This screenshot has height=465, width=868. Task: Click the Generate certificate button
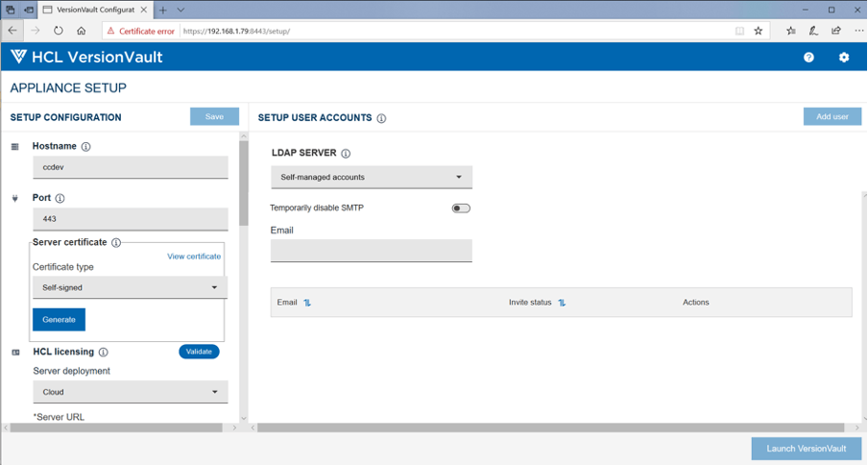[59, 319]
